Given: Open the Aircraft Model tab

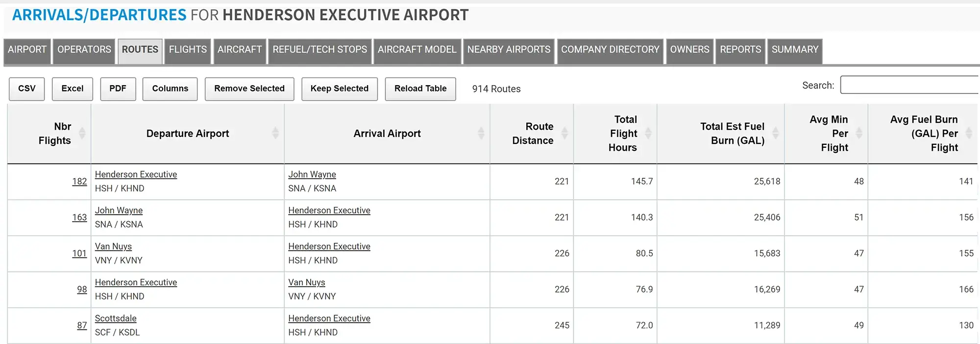Looking at the screenshot, I should 417,50.
